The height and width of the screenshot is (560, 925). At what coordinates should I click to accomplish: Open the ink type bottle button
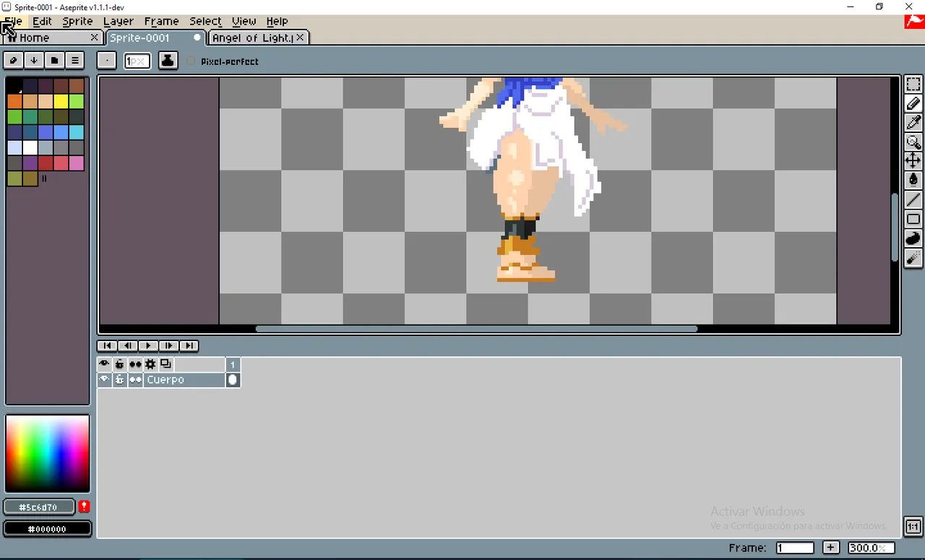click(168, 61)
